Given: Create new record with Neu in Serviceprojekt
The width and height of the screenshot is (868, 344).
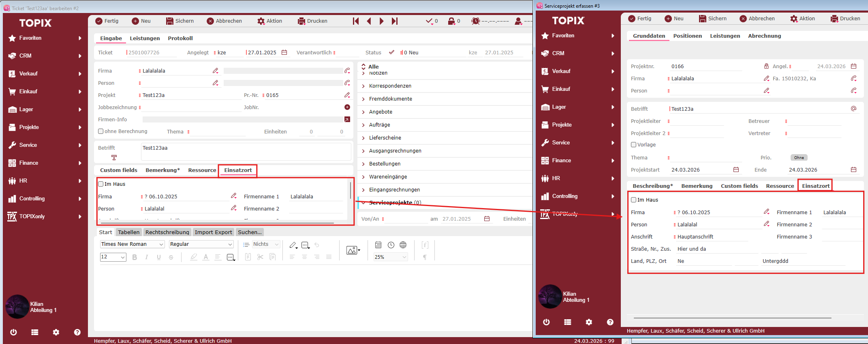Looking at the screenshot, I should [x=674, y=19].
